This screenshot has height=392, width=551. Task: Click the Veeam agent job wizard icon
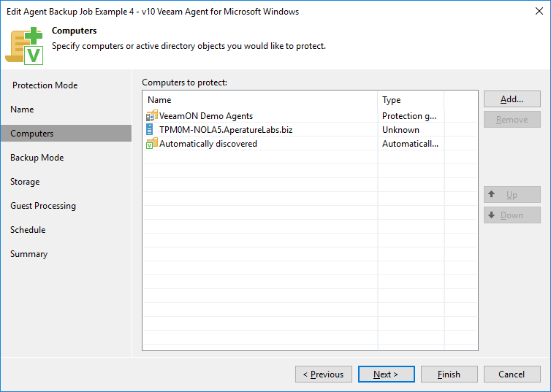tap(24, 45)
